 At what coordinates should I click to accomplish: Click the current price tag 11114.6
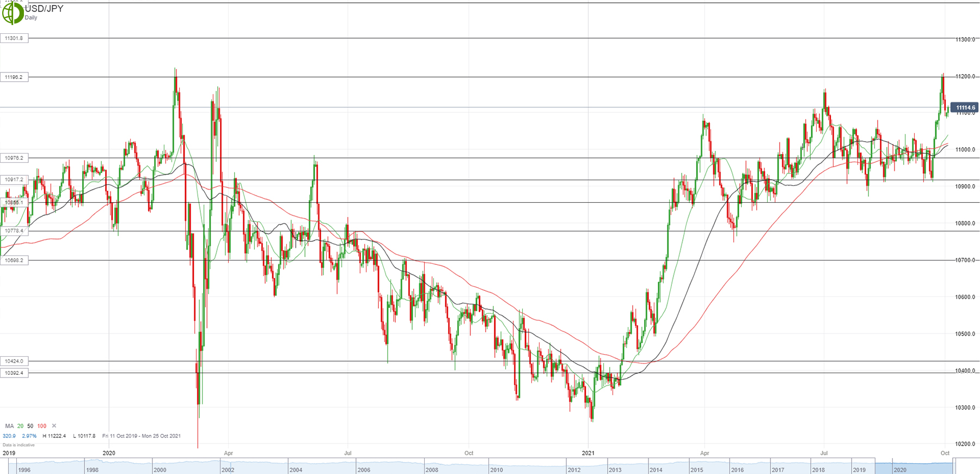click(x=965, y=108)
